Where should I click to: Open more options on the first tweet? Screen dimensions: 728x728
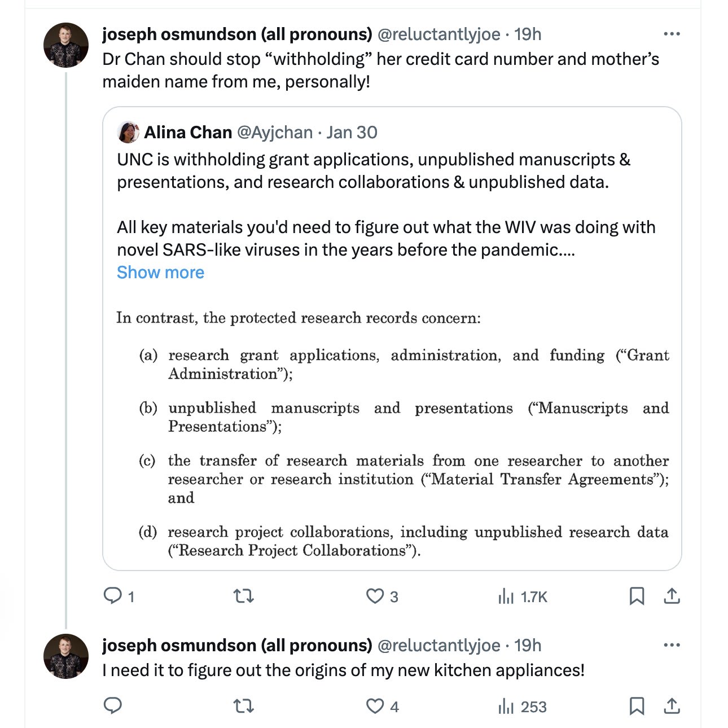672,34
